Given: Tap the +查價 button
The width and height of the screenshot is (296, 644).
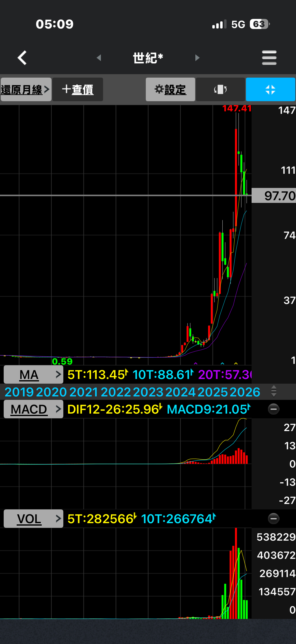Looking at the screenshot, I should click(78, 89).
